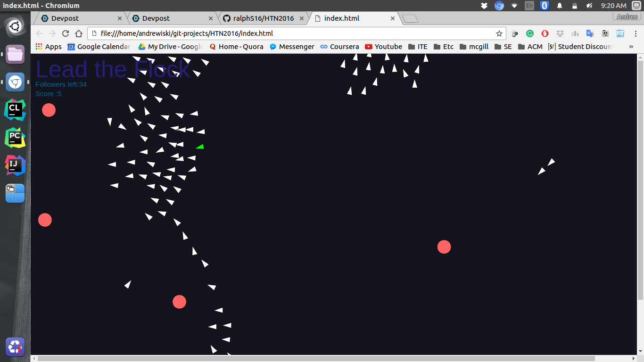Click the Lead the Flock heading
Screen dimensions: 644x362
[x=113, y=69]
